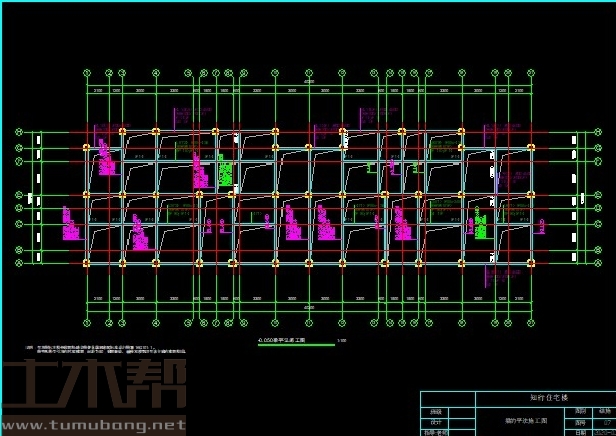This screenshot has height=436, width=616.
Task: Select the leftmost magenta beam annotation block
Action: coord(69,225)
